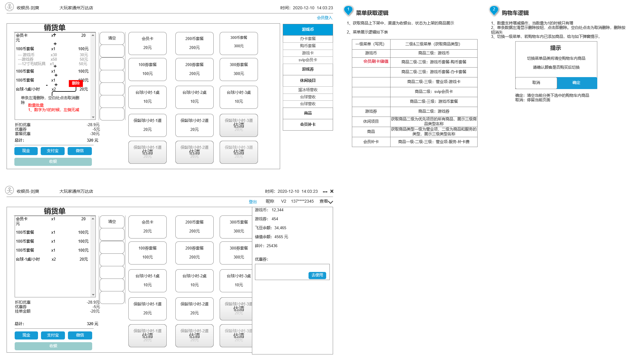This screenshot has width=629, height=364.
Task: Click the red 删除 button in the cart
Action: click(76, 83)
